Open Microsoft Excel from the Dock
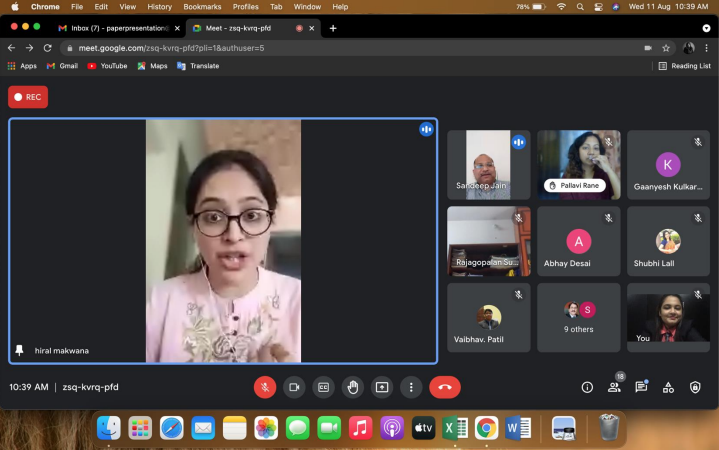Image resolution: width=719 pixels, height=450 pixels. pyautogui.click(x=455, y=428)
